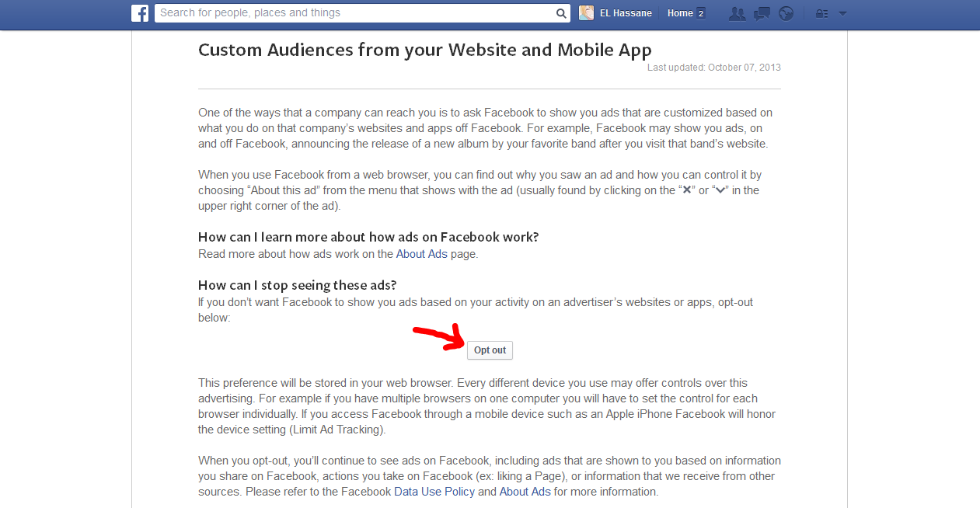Open the About Ads link in the last paragraph
The width and height of the screenshot is (980, 508).
coord(525,492)
